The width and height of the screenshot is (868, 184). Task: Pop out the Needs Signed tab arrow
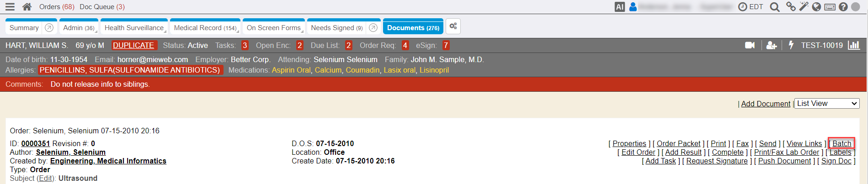[x=373, y=28]
